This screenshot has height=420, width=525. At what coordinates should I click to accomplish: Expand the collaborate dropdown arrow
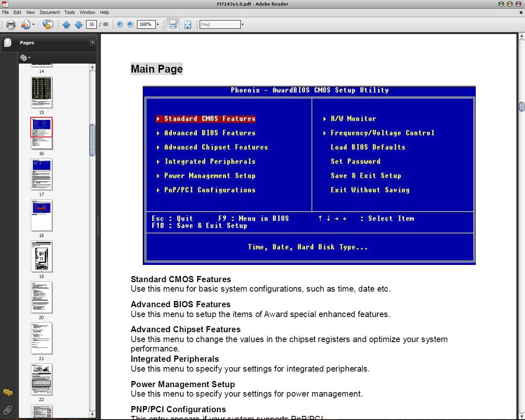pos(33,25)
